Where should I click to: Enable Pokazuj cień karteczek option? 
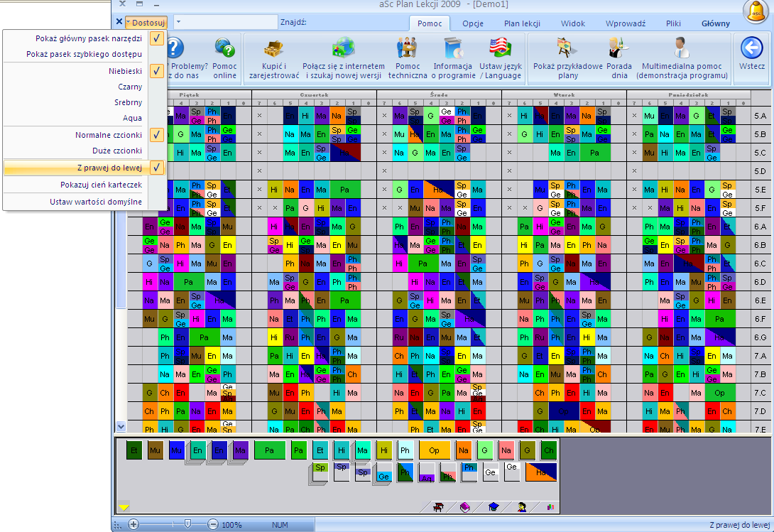[101, 185]
